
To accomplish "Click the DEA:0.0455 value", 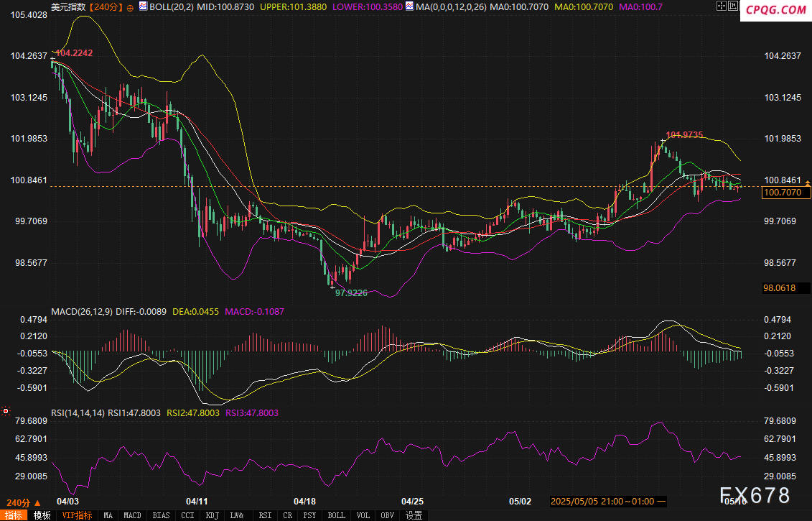I will coord(195,312).
